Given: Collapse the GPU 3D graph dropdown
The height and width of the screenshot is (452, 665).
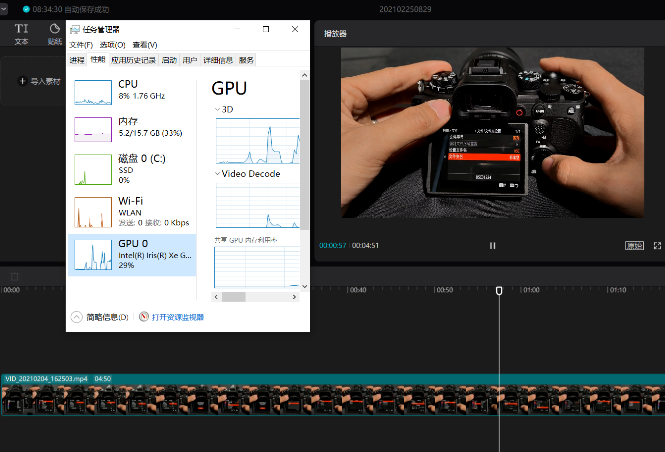Looking at the screenshot, I should [217, 109].
